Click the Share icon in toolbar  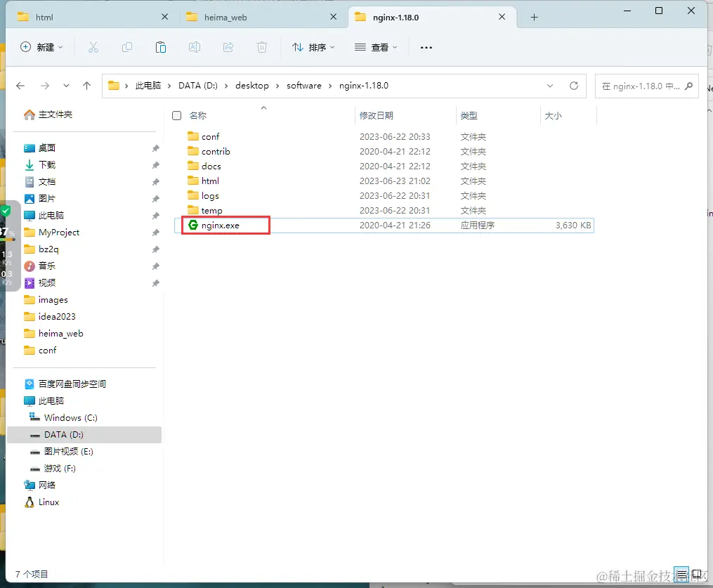point(228,47)
